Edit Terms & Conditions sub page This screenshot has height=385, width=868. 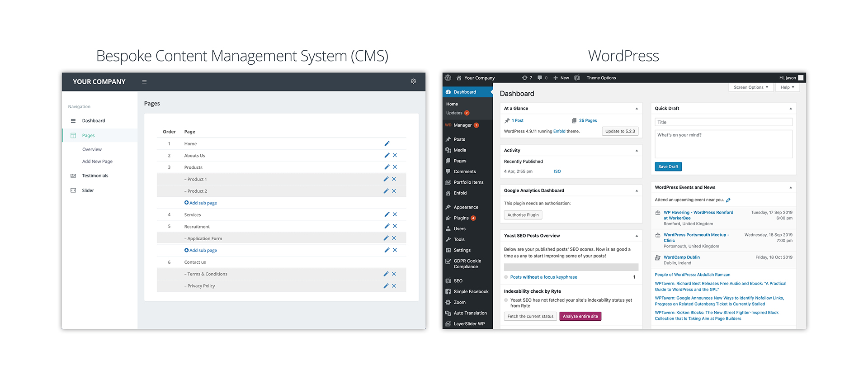(x=386, y=274)
